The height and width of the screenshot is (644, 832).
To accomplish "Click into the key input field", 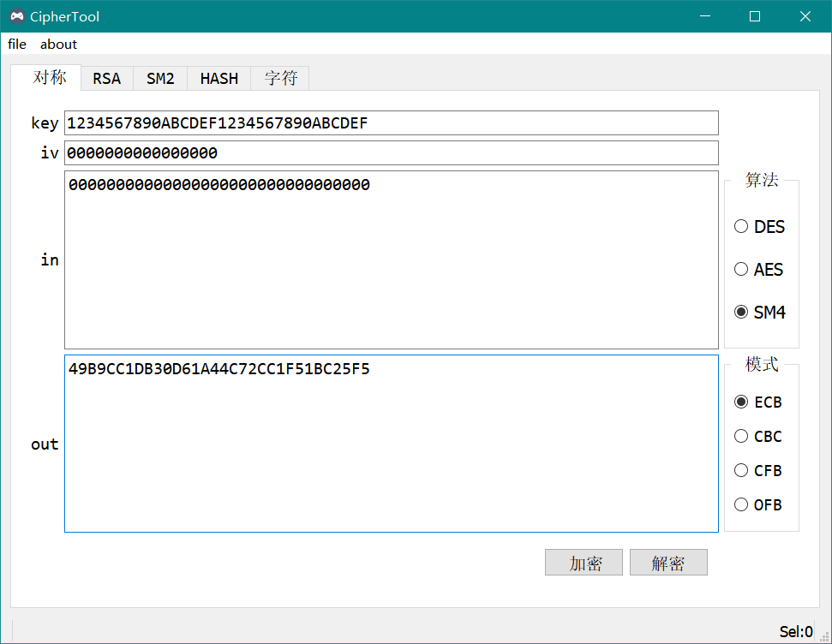I will click(x=392, y=123).
